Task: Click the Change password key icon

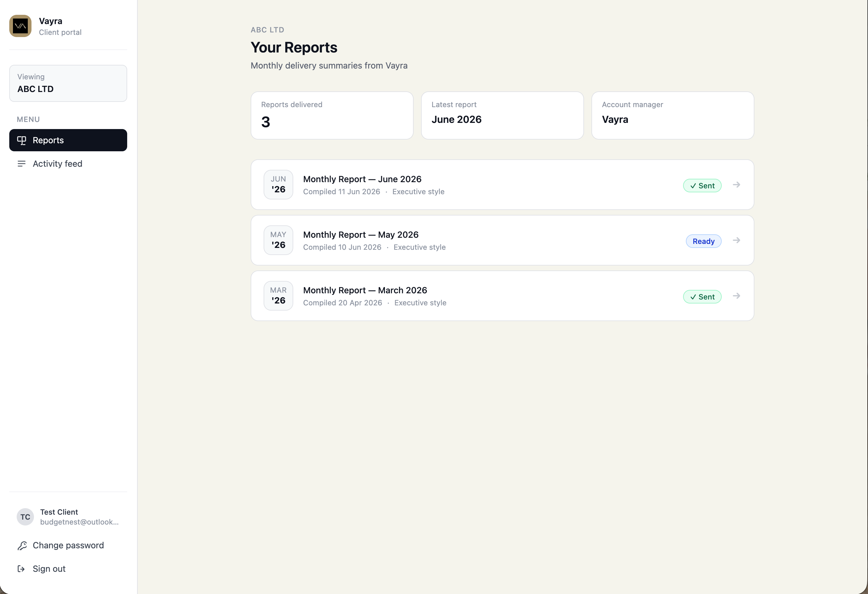Action: 22,546
